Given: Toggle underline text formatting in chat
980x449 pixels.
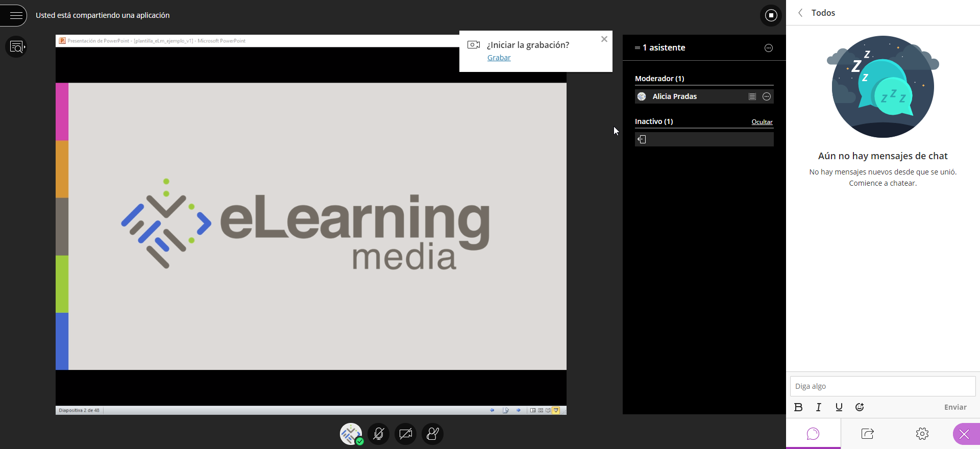Looking at the screenshot, I should pyautogui.click(x=839, y=407).
